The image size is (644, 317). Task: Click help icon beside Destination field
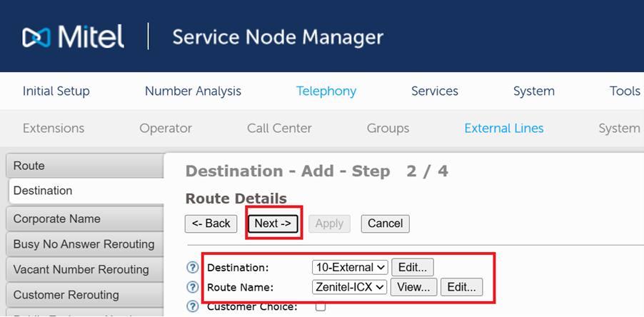click(192, 268)
